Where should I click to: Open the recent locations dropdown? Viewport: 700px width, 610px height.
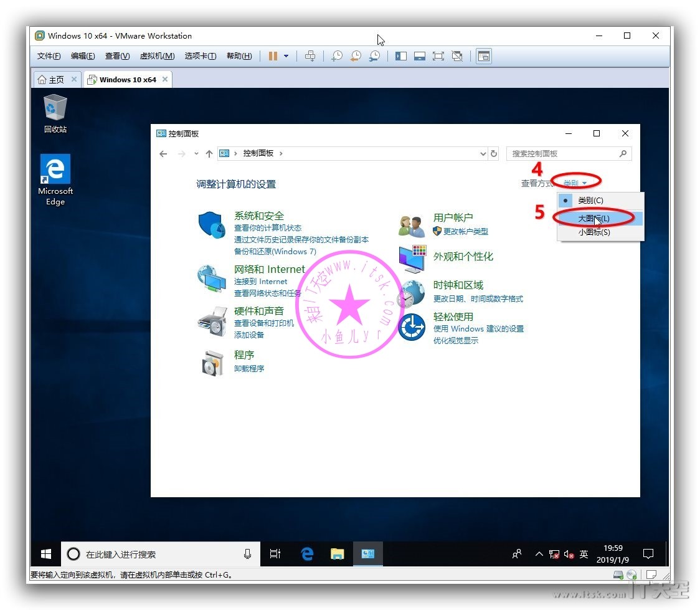[196, 154]
